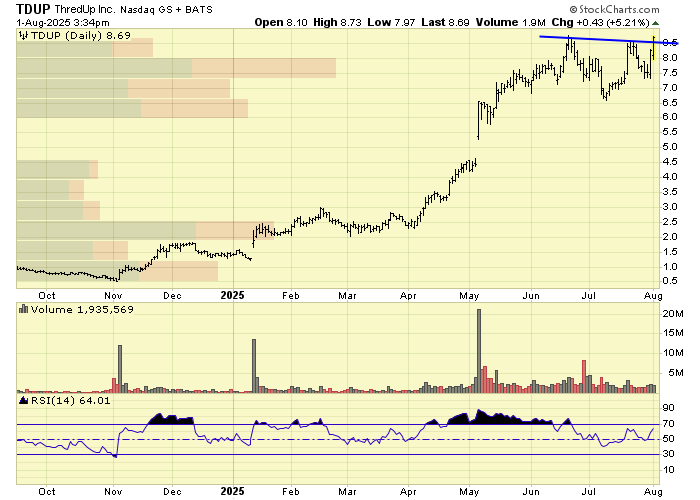Click the tall red volume bar in late June

click(583, 376)
